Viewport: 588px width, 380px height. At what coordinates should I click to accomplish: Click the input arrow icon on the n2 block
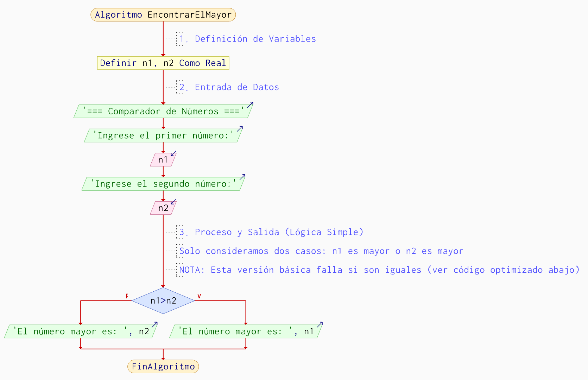[x=173, y=202]
